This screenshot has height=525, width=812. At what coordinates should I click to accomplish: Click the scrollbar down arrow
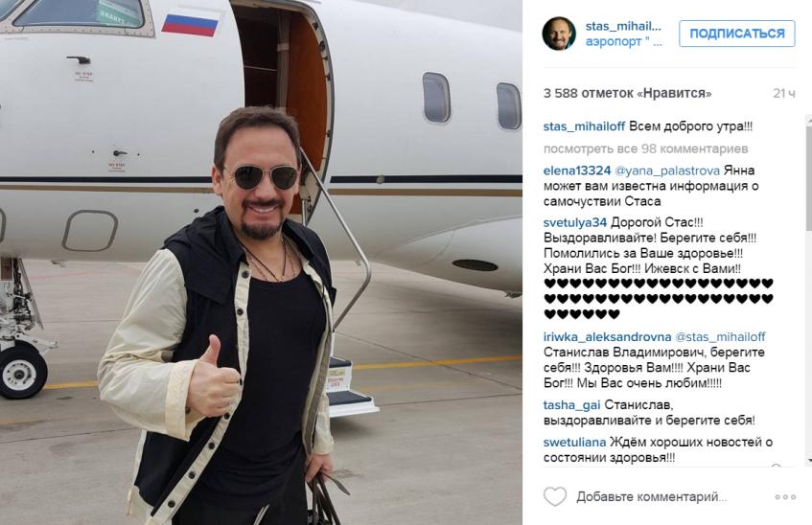808,460
